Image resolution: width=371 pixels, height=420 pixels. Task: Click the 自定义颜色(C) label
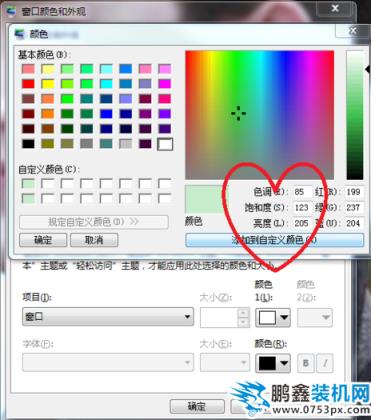49,169
